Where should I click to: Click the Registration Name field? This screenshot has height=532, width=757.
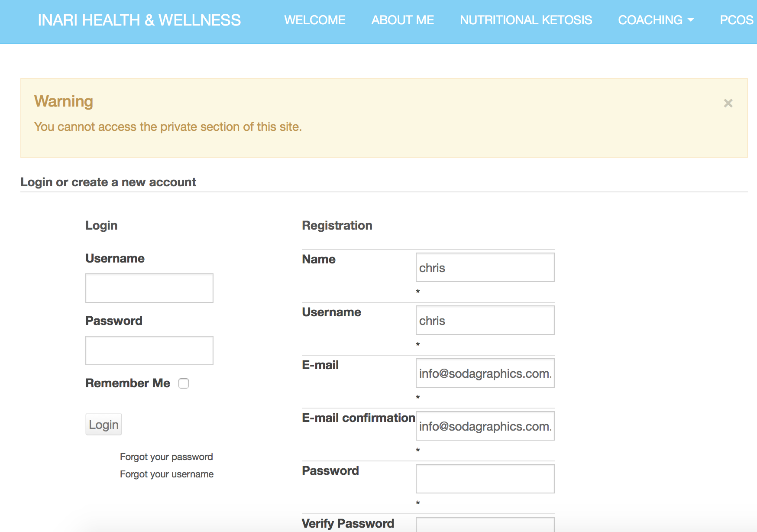coord(485,267)
